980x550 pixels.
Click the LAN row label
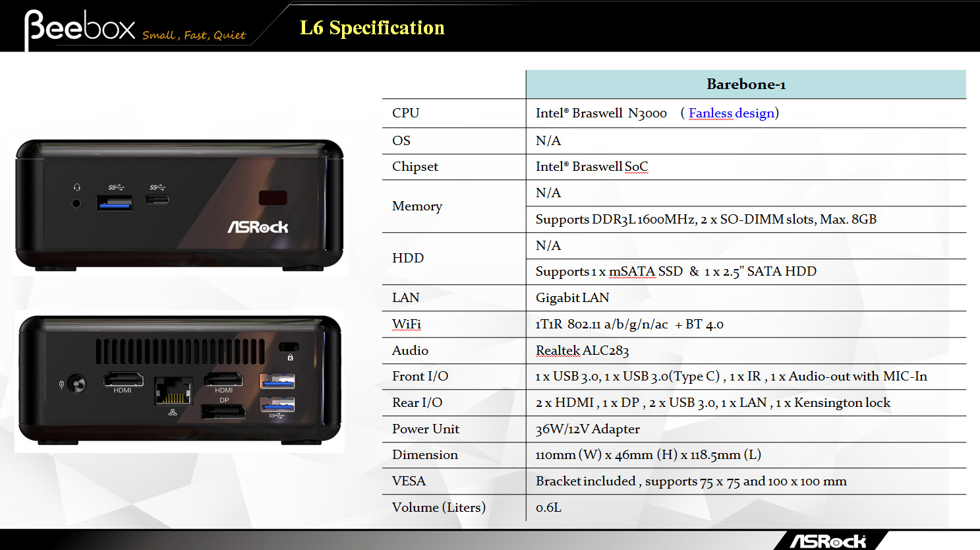[406, 297]
